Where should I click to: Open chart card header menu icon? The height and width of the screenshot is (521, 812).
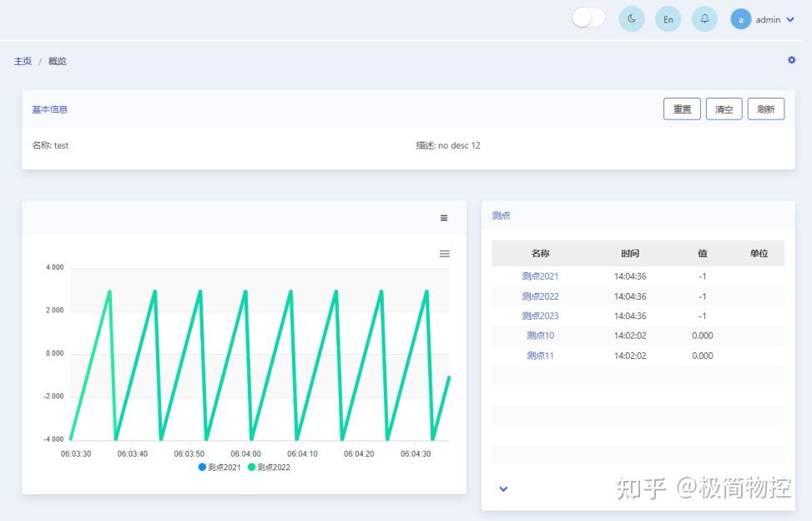(x=444, y=218)
